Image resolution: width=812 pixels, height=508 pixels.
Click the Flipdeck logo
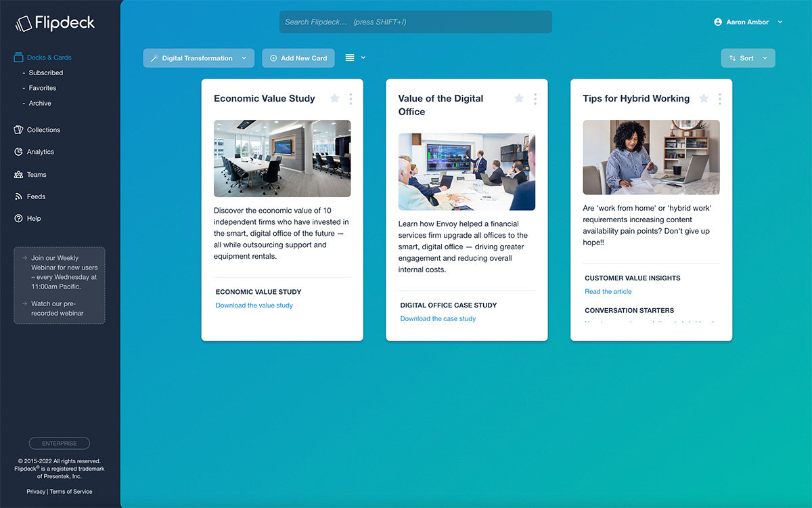click(x=55, y=23)
